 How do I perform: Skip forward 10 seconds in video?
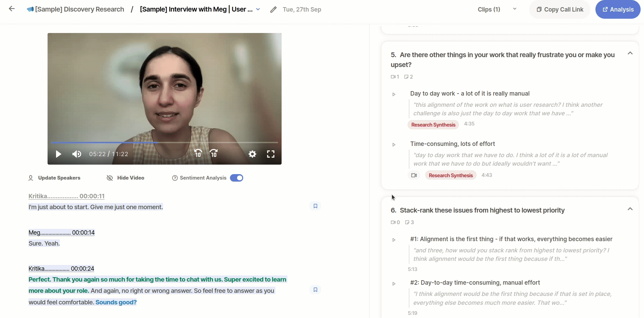pos(214,153)
